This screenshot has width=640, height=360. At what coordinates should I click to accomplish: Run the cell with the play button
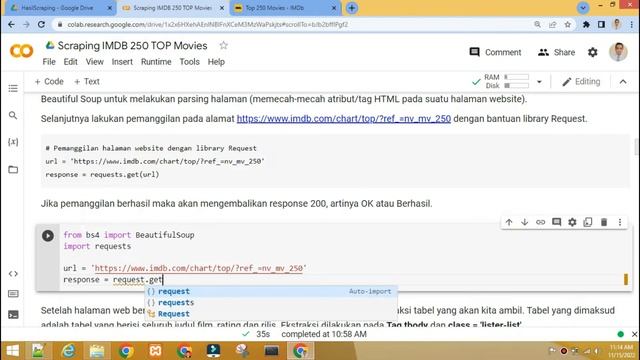[x=48, y=236]
